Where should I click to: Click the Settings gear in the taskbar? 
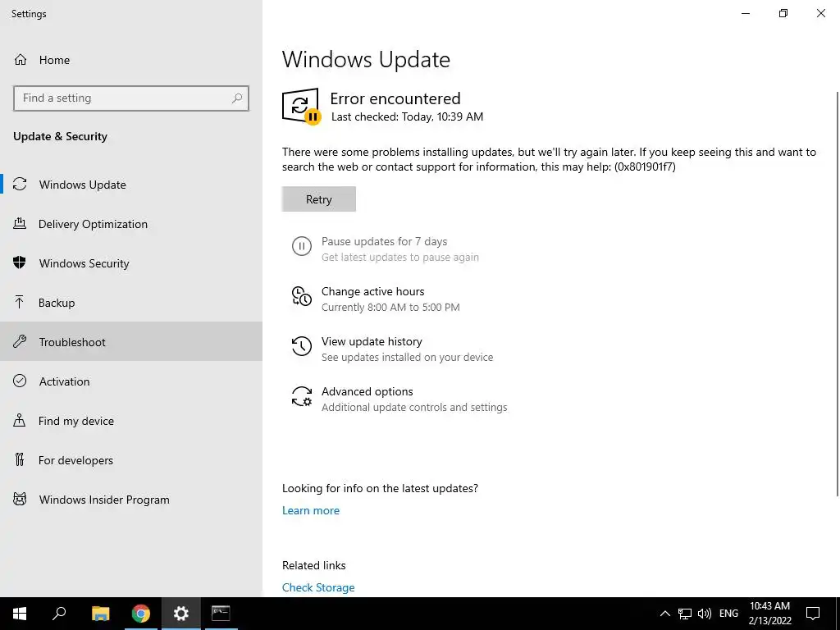[x=181, y=614]
